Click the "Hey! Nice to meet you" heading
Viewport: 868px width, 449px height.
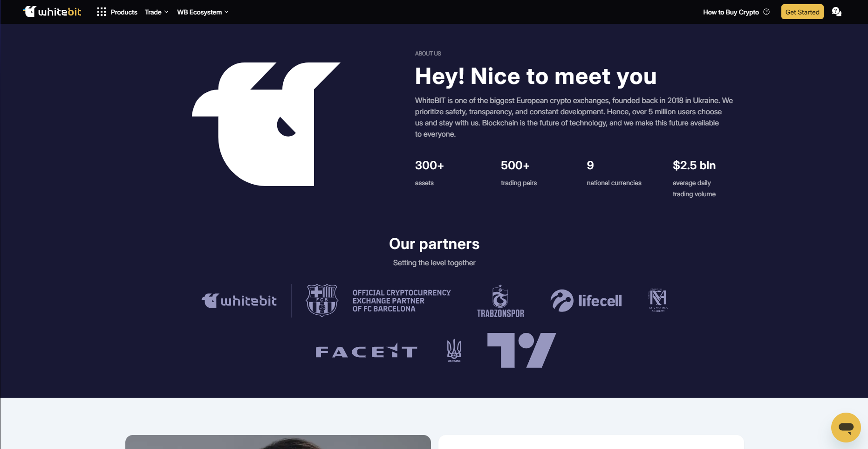[536, 76]
